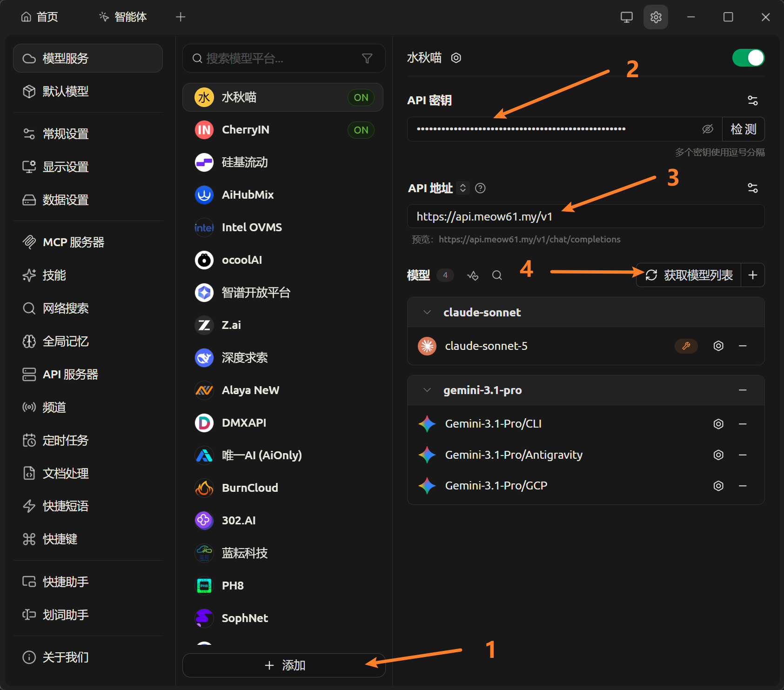The height and width of the screenshot is (690, 784).
Task: Open a new tab with plus icon
Action: (181, 17)
